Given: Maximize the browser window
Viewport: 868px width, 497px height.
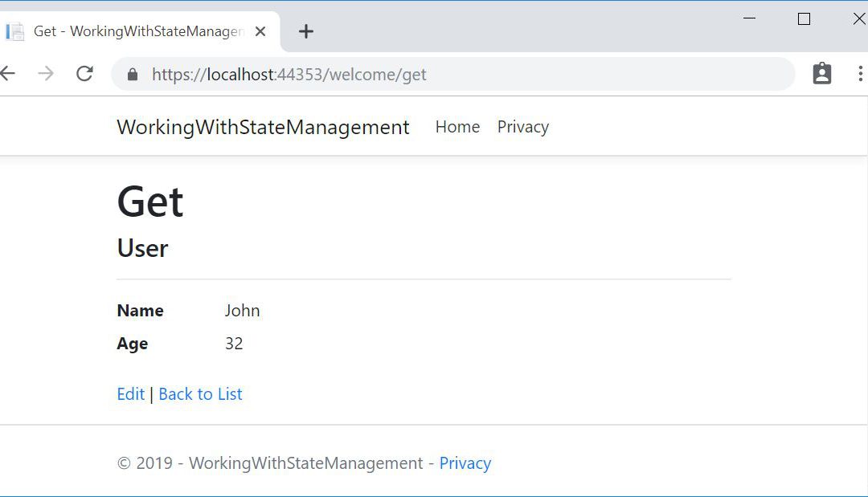Looking at the screenshot, I should tap(804, 18).
